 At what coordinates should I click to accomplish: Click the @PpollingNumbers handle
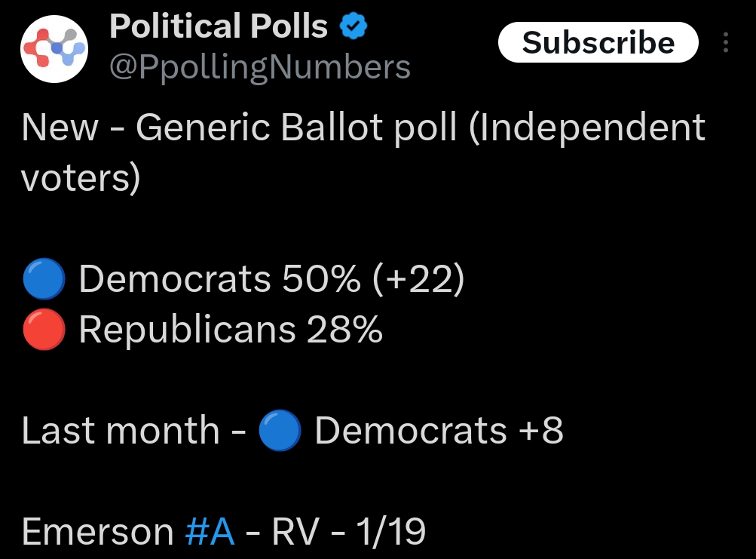click(x=260, y=67)
